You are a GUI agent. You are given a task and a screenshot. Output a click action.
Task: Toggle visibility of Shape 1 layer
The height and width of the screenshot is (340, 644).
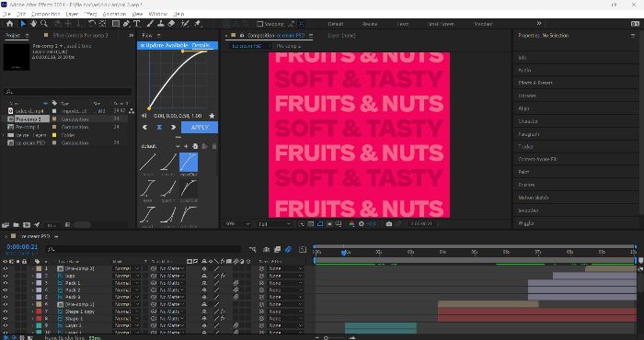point(6,318)
